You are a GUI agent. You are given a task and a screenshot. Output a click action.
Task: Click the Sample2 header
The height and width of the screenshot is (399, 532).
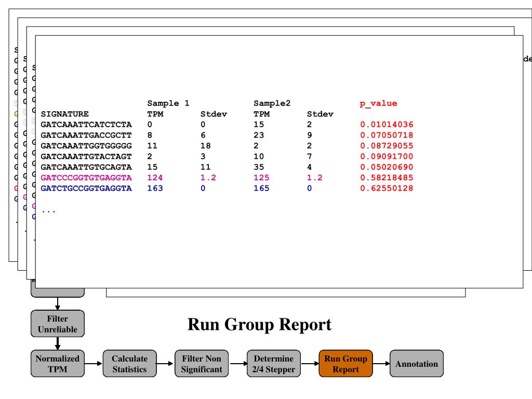click(x=272, y=103)
